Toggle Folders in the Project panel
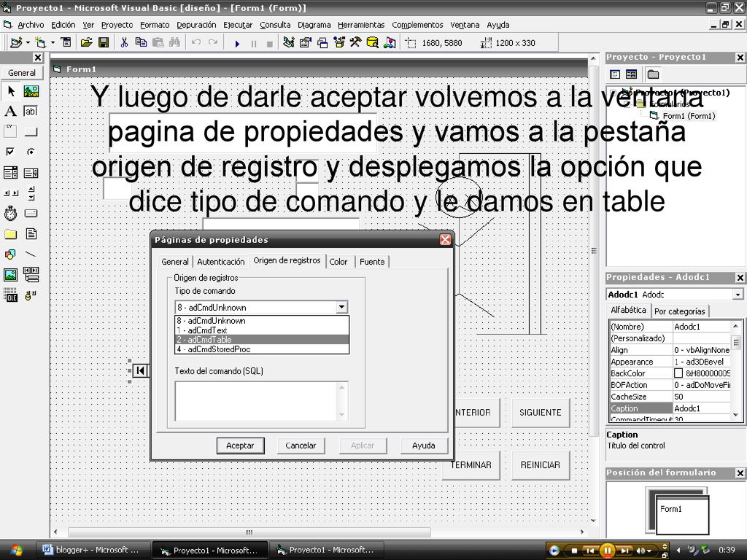Viewport: 747px width, 560px height. pos(653,74)
